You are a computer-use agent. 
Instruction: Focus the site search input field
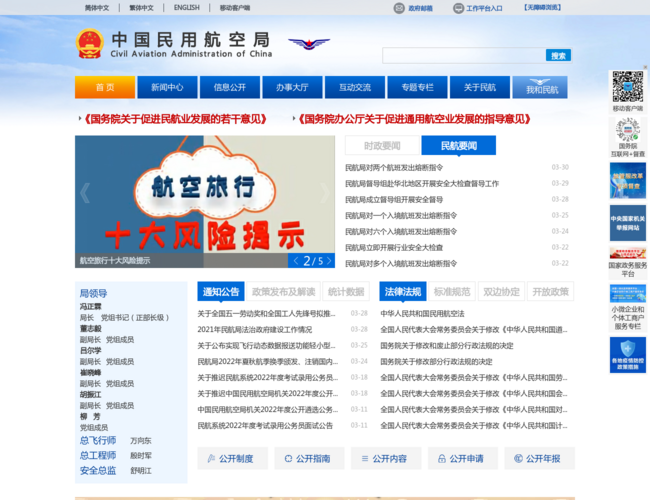[x=464, y=56]
